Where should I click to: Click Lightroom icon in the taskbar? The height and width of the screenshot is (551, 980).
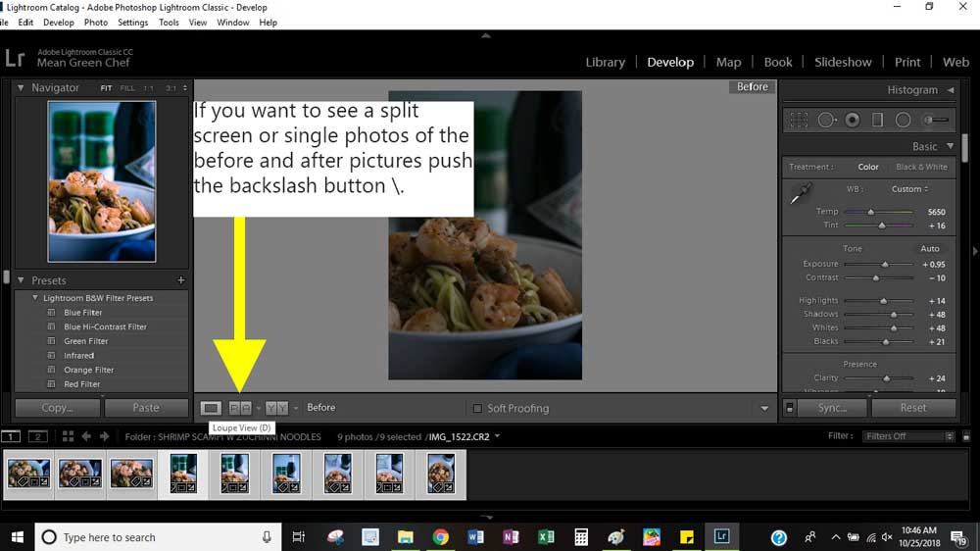pyautogui.click(x=721, y=537)
